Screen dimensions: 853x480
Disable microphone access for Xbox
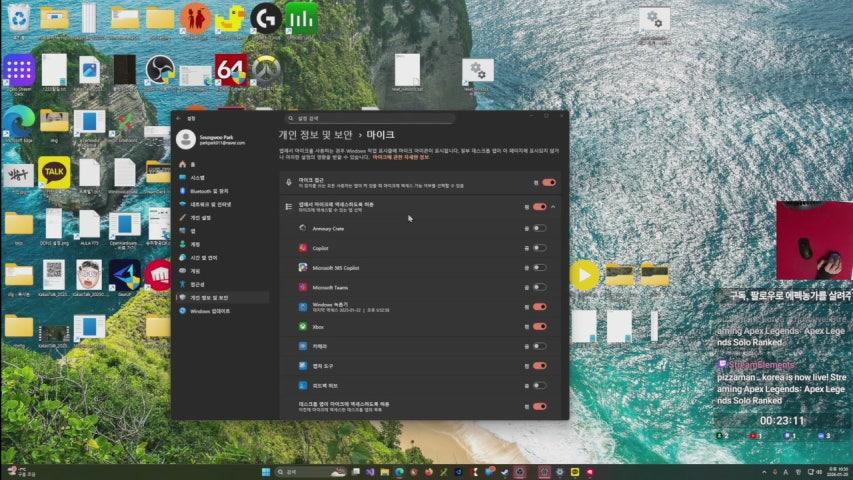click(540, 327)
